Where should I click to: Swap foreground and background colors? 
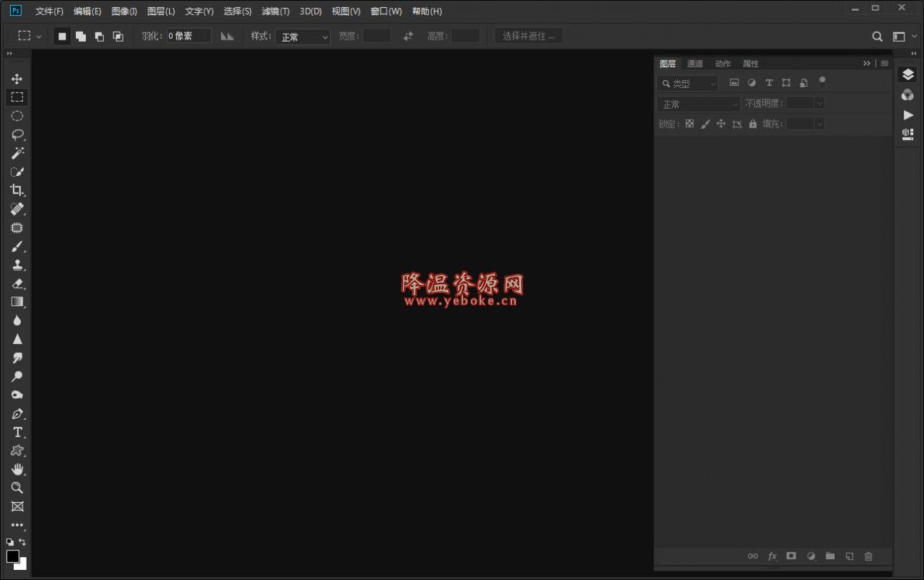click(x=22, y=542)
